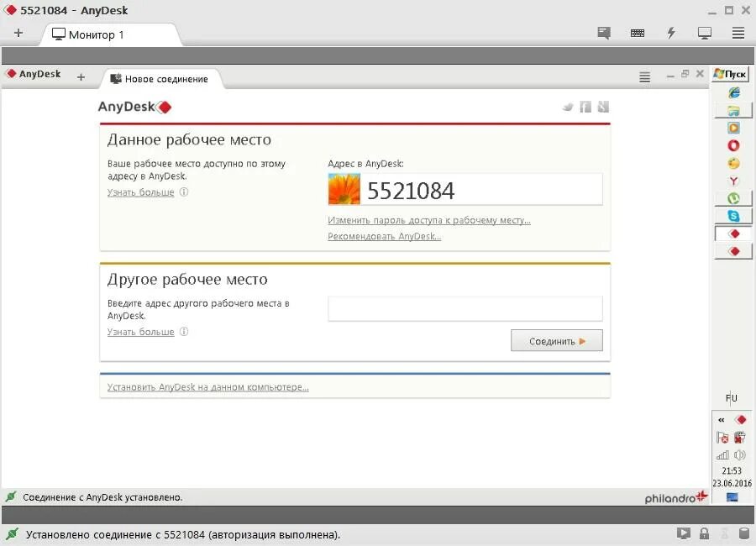Open hamburger menu in remote AnyDesk window
Image resolution: width=756 pixels, height=546 pixels.
(644, 76)
